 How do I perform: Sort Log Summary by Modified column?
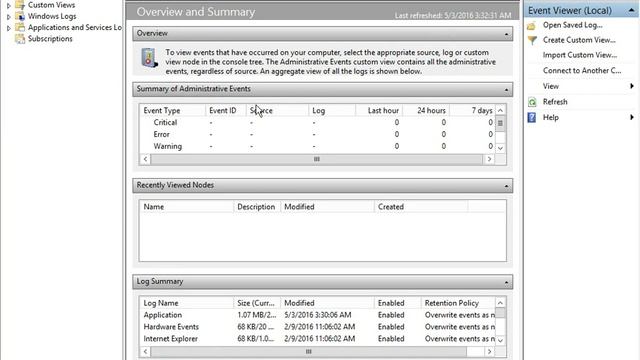tap(327, 303)
